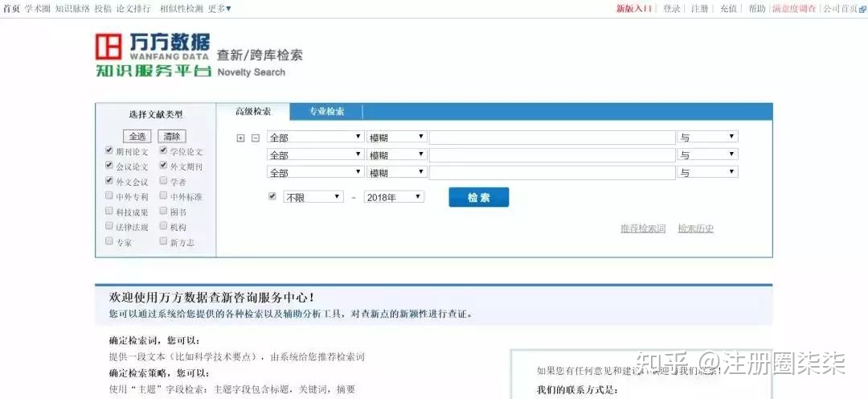
Task: Go to 首页 in top navigation
Action: click(x=11, y=9)
